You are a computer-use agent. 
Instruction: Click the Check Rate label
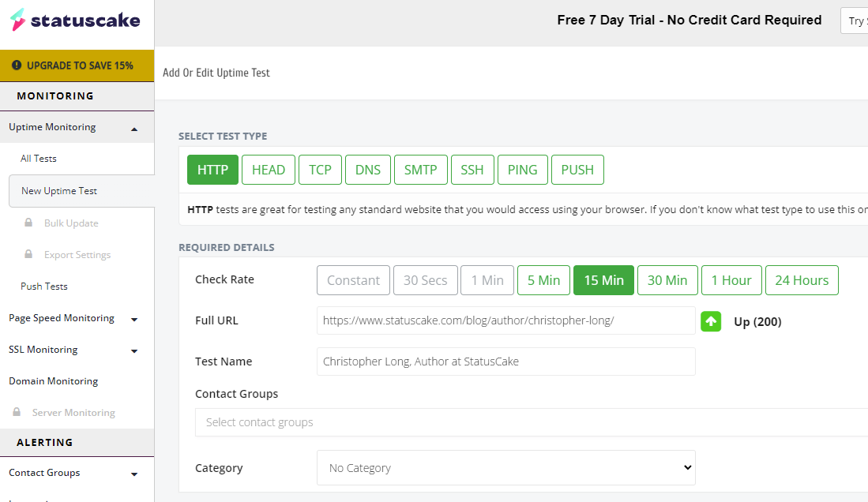pyautogui.click(x=225, y=279)
